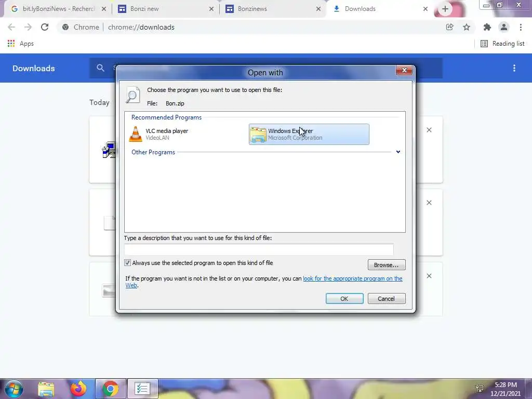Image resolution: width=532 pixels, height=399 pixels.
Task: Remove the third download from list
Action: 429,276
